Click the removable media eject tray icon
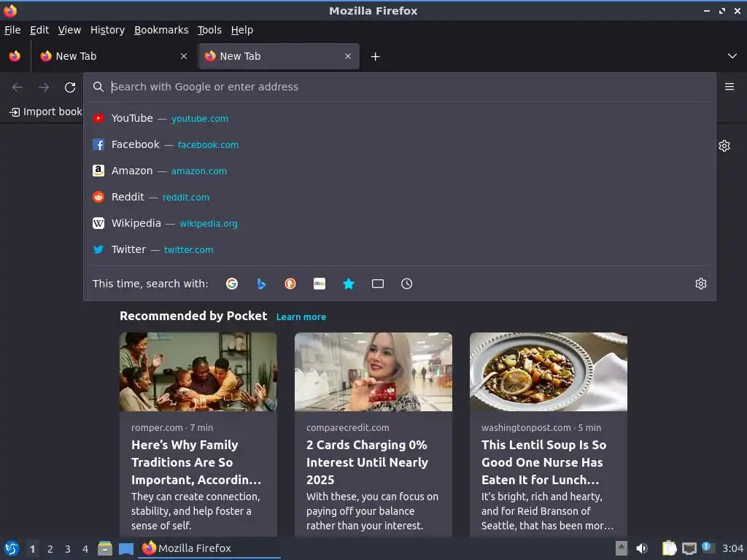747x560 pixels. (622, 548)
